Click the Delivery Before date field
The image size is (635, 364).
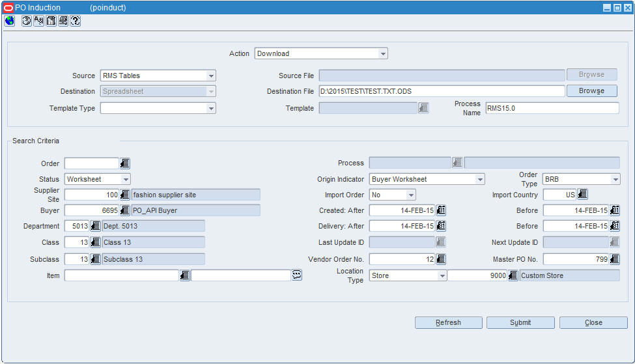click(576, 226)
